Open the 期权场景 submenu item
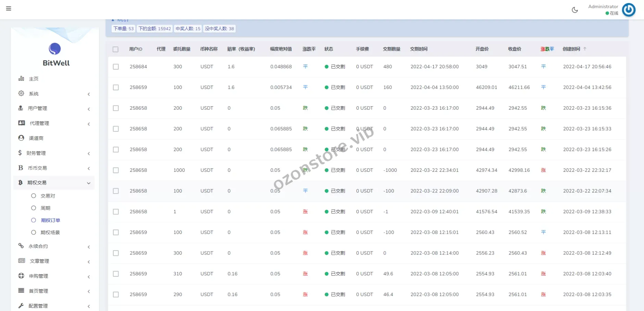Screen dimensions: 644x311 [50, 232]
